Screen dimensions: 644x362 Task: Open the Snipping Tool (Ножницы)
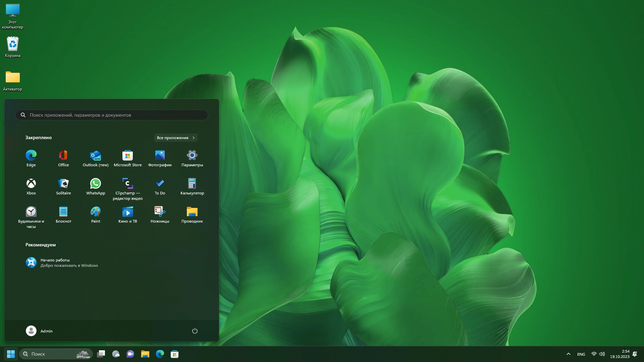click(160, 215)
